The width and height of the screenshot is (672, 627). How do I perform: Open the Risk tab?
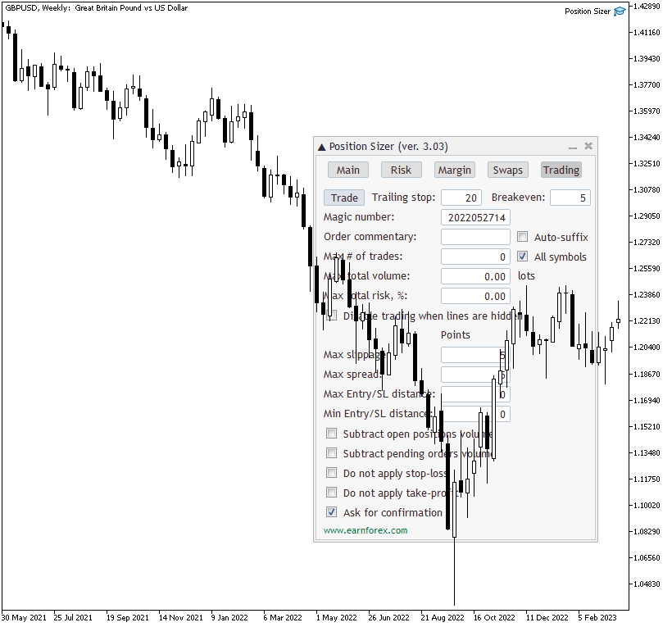click(x=401, y=170)
